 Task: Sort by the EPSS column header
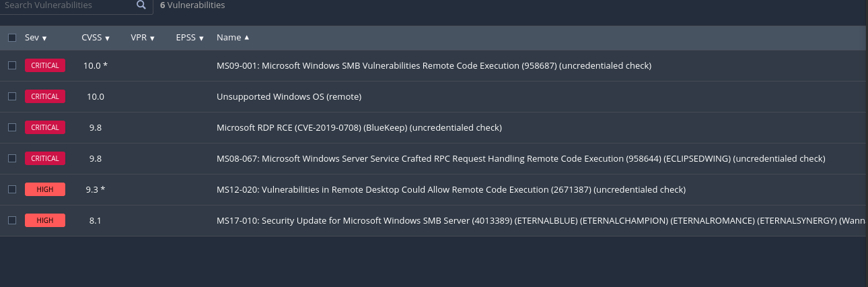point(190,38)
